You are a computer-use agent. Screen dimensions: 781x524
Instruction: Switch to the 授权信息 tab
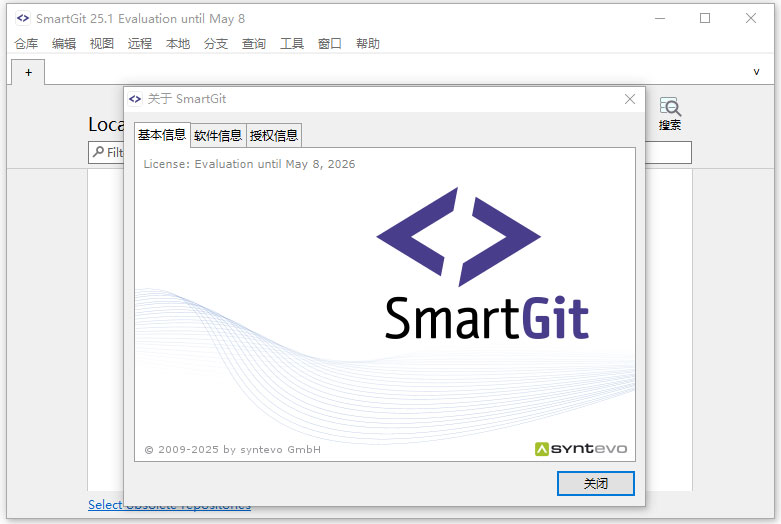click(274, 135)
